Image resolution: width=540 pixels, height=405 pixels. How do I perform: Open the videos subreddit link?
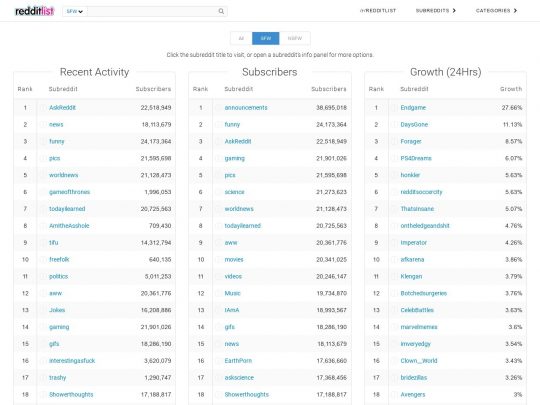(x=233, y=277)
